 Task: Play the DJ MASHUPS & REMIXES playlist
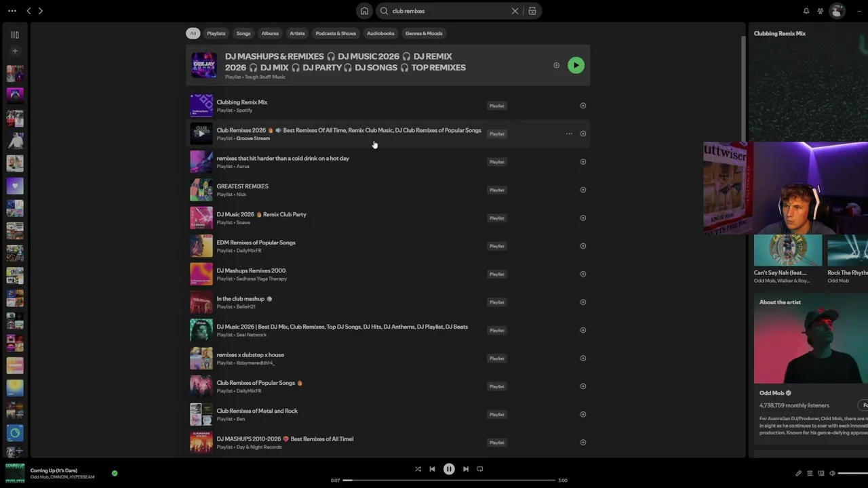(x=576, y=65)
